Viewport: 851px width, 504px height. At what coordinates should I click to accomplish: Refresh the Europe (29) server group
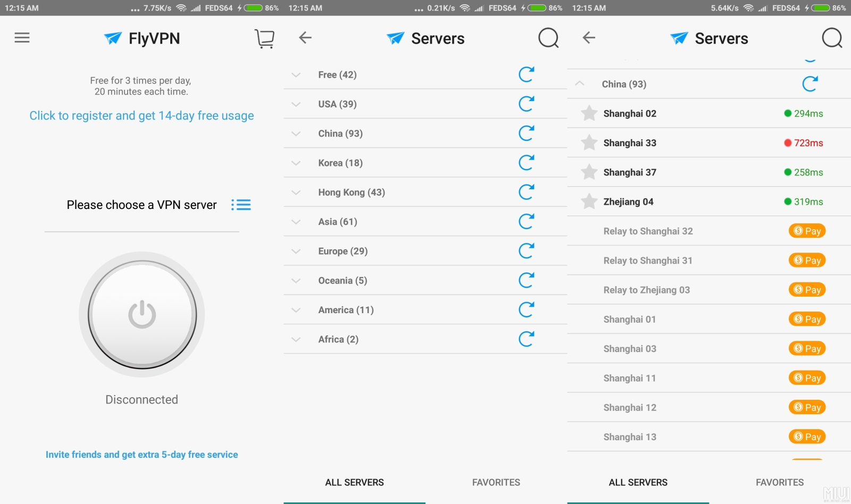point(526,250)
